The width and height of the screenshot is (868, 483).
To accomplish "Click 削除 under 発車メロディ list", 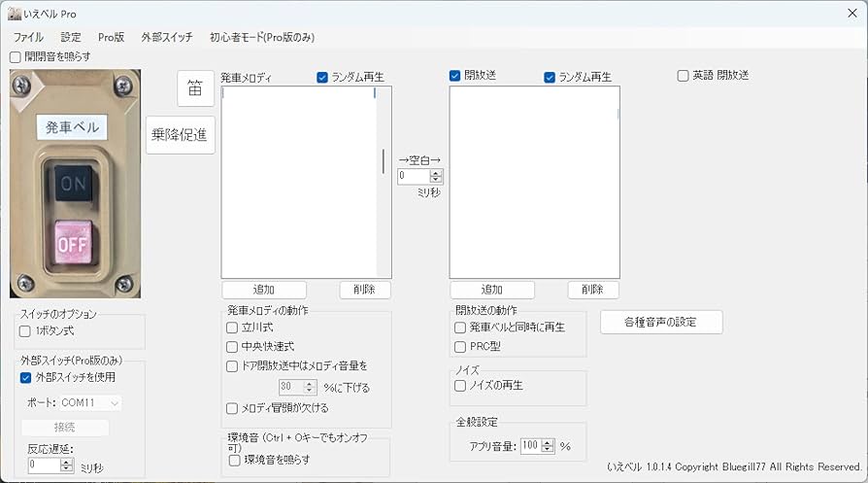I will pos(365,290).
